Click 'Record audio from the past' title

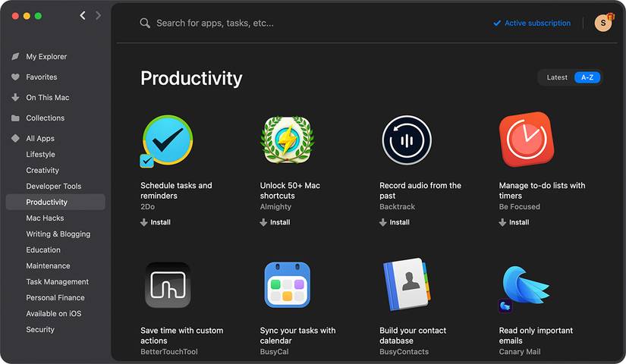click(x=420, y=190)
